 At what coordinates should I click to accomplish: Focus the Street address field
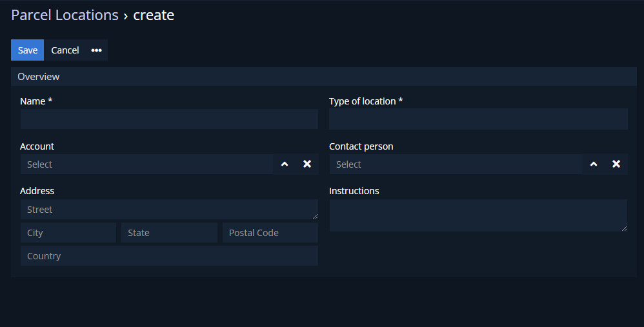[x=169, y=209]
